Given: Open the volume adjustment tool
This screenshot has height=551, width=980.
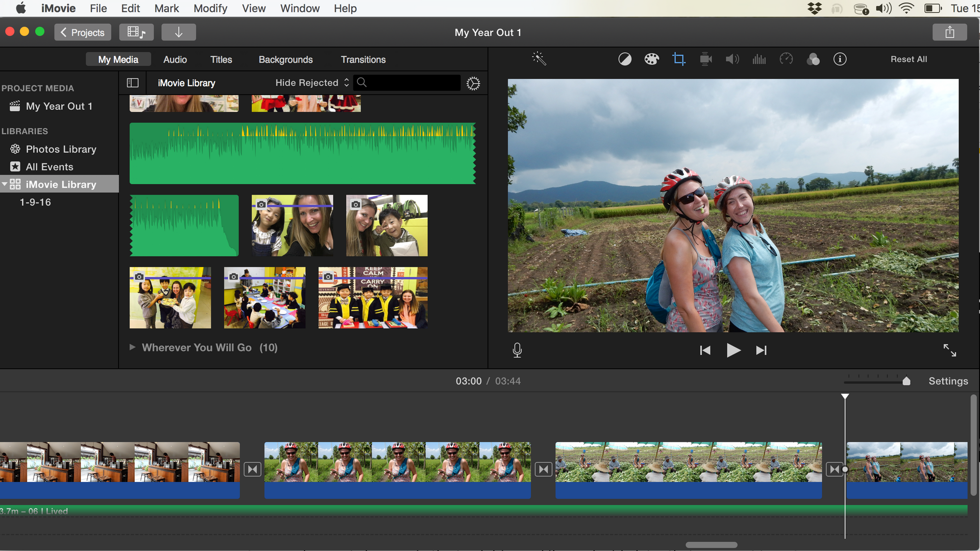Looking at the screenshot, I should (x=732, y=59).
